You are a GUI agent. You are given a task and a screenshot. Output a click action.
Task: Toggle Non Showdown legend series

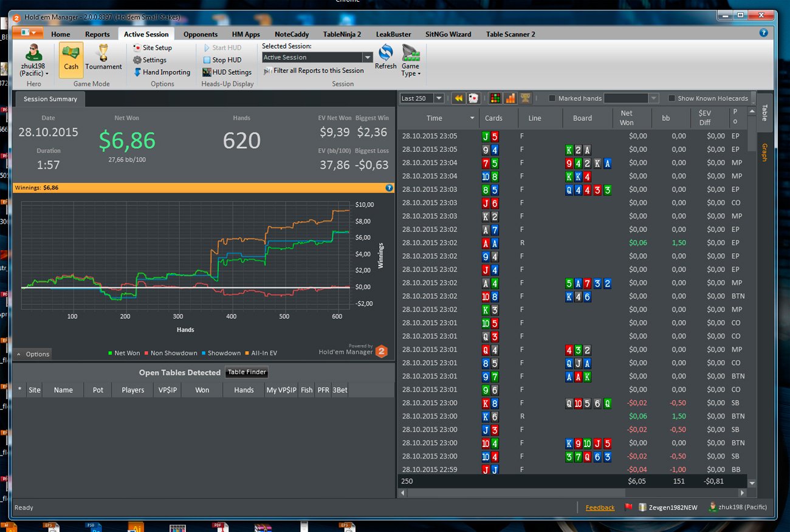point(170,353)
